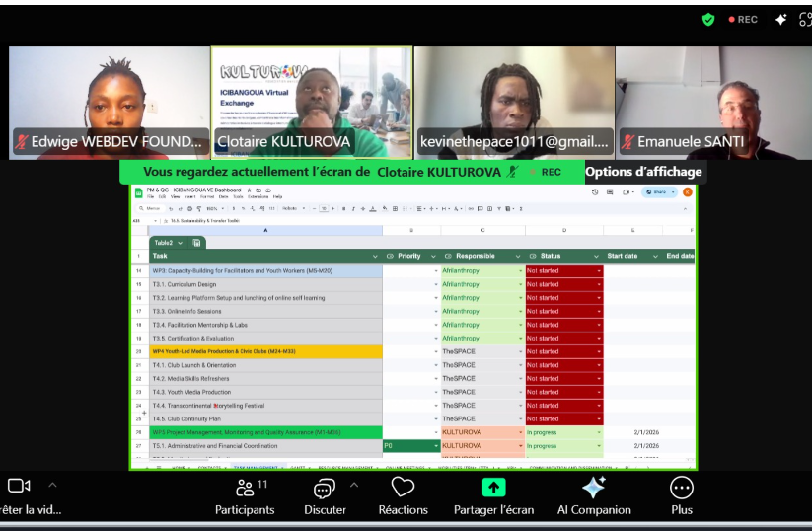Select Emanuele SANTI's video thumbnail
Image resolution: width=812 pixels, height=531 pixels.
[x=712, y=102]
